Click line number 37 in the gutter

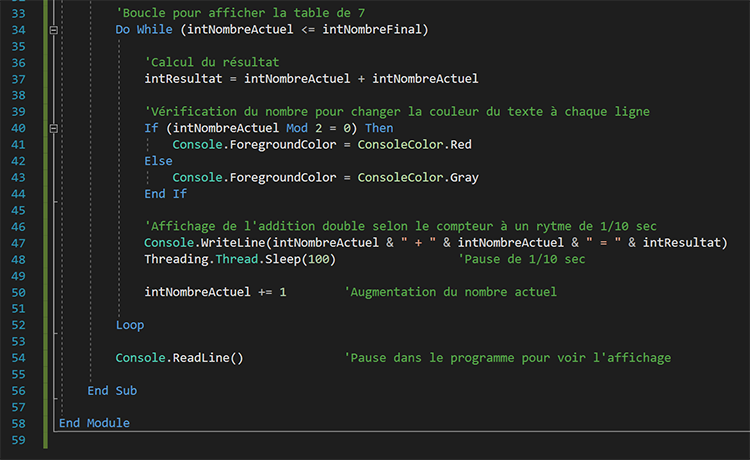click(19, 79)
